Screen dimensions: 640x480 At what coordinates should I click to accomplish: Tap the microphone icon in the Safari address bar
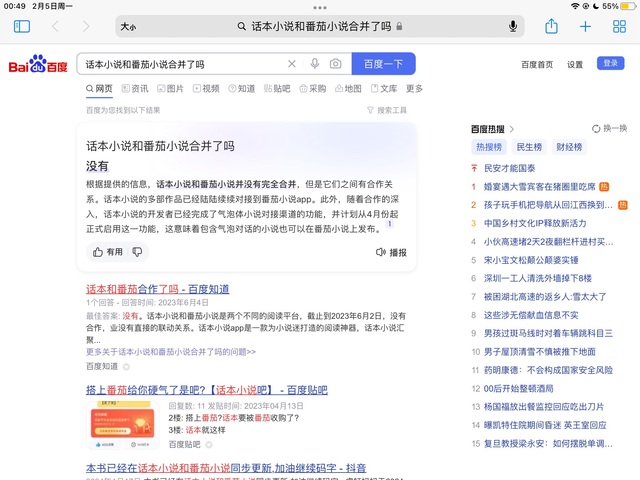pos(513,27)
